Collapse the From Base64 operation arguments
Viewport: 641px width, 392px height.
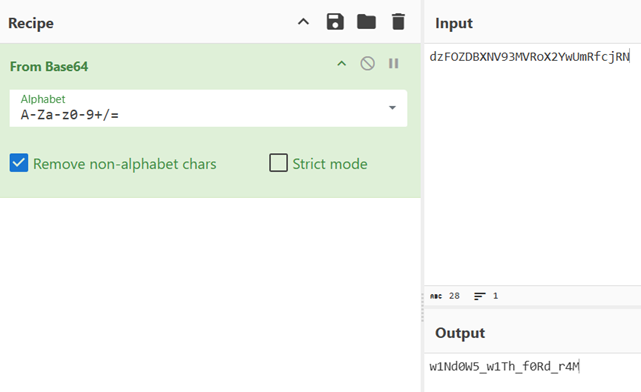341,64
